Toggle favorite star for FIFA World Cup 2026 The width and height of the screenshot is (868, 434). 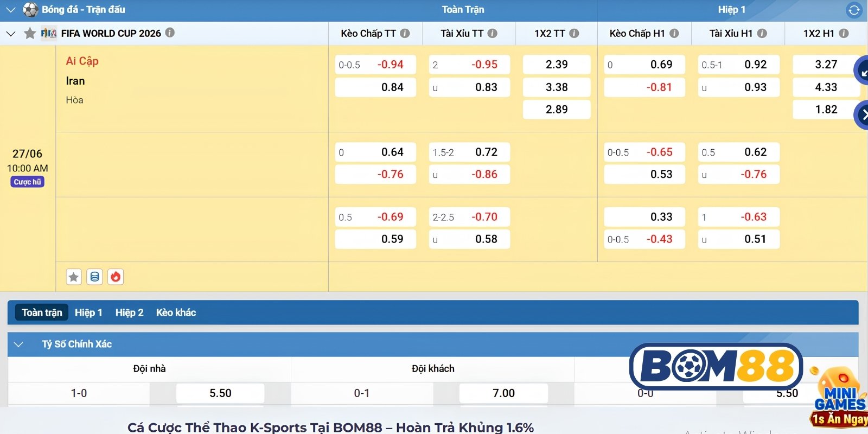pos(30,34)
